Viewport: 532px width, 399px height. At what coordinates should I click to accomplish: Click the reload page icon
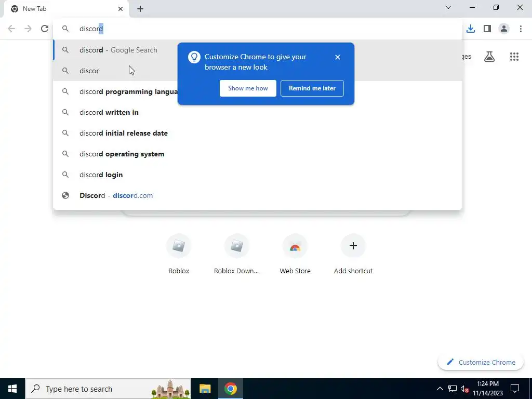tap(45, 29)
